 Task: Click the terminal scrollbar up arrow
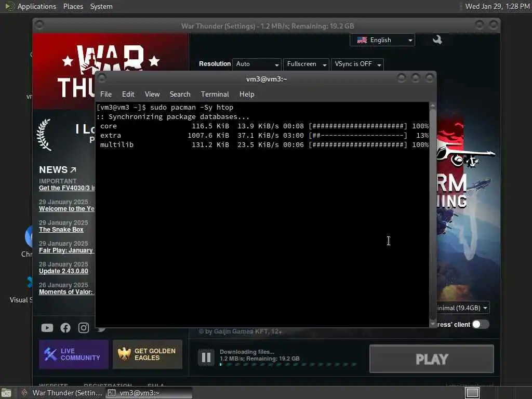pyautogui.click(x=433, y=105)
